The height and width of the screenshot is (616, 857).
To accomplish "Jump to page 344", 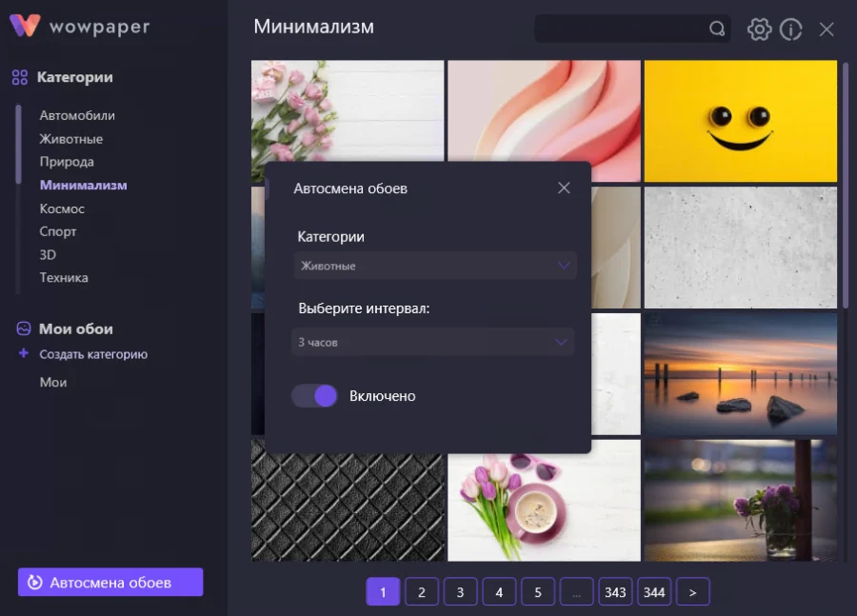I will pos(654,592).
